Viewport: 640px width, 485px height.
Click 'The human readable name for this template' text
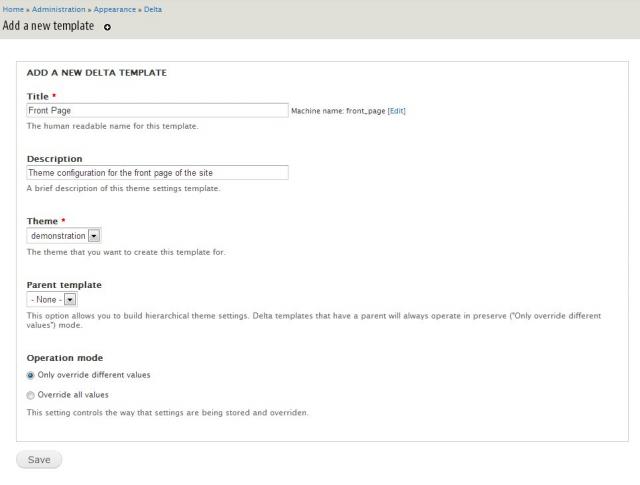(x=113, y=126)
